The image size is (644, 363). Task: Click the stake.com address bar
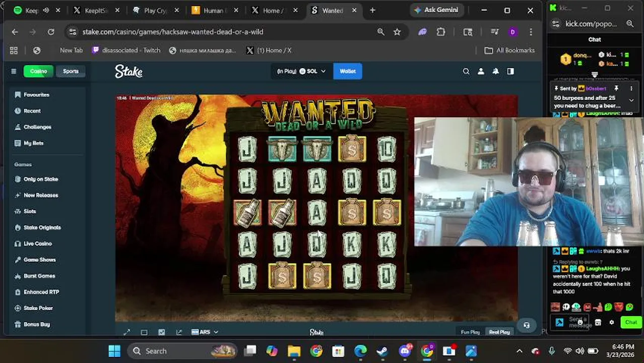tap(222, 32)
